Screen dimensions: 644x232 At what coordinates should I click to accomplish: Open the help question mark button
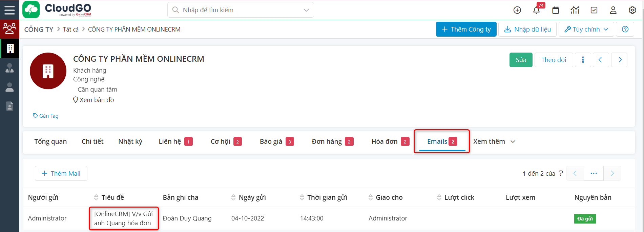click(x=625, y=29)
